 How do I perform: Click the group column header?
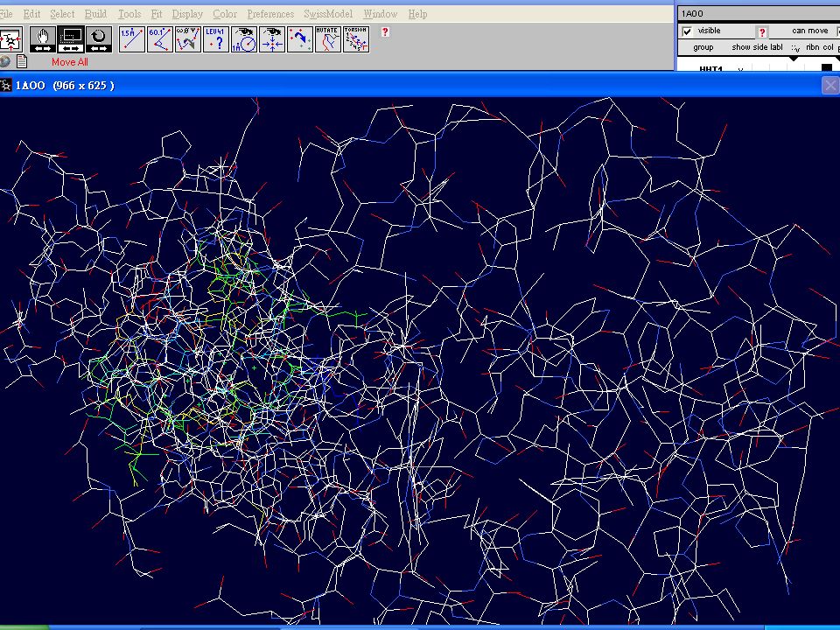[703, 47]
